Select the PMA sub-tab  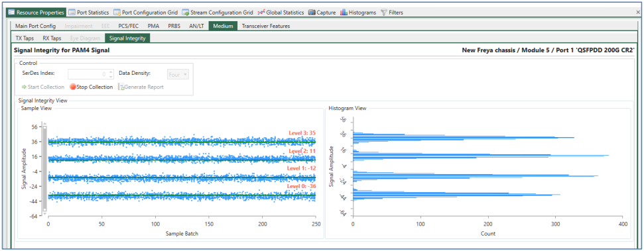click(154, 26)
